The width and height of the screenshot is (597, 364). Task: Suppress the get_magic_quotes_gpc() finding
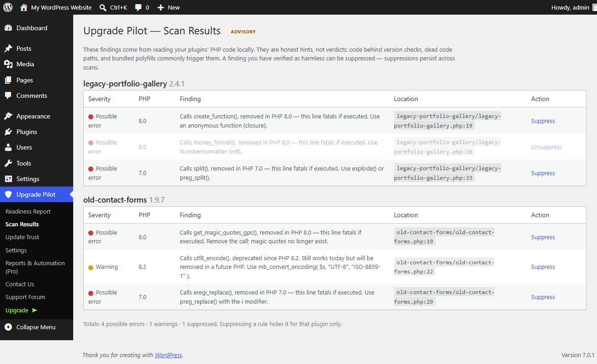pos(543,237)
